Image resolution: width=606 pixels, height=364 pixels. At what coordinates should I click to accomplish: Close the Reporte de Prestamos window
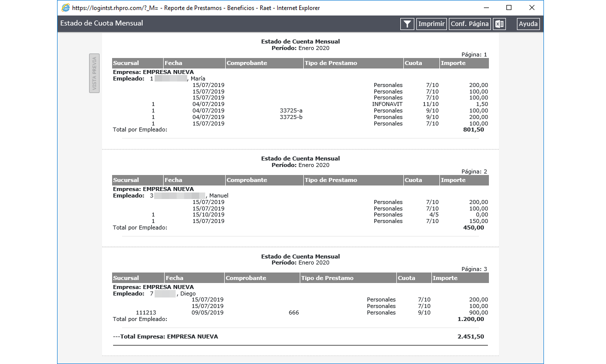[532, 7]
